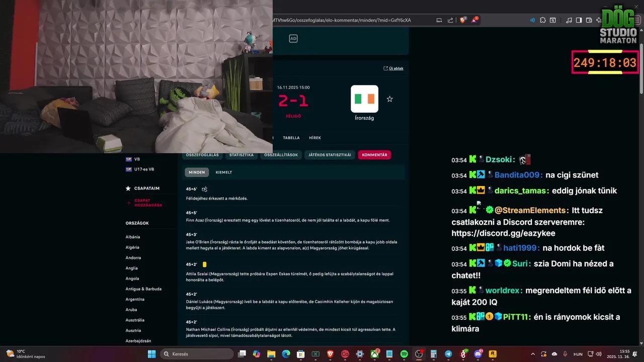Open the Xbox app from taskbar
The image size is (644, 362).
375,354
